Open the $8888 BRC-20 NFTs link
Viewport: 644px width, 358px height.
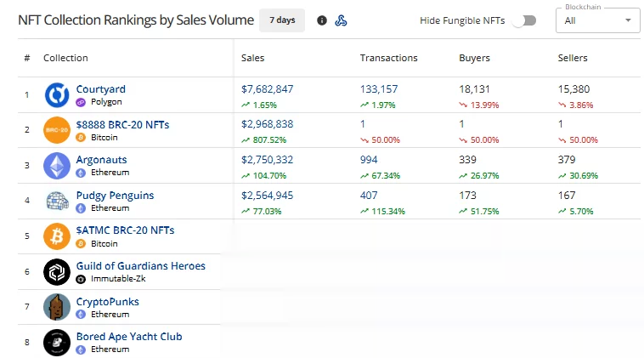point(122,124)
